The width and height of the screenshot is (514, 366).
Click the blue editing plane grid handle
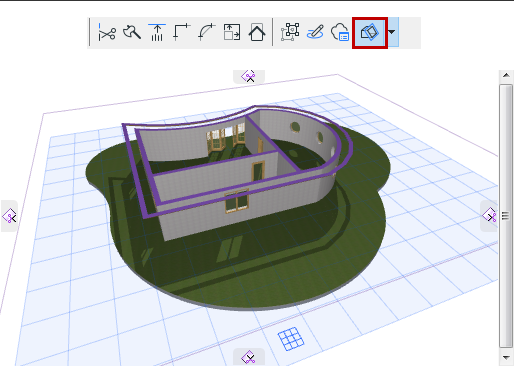(x=291, y=339)
